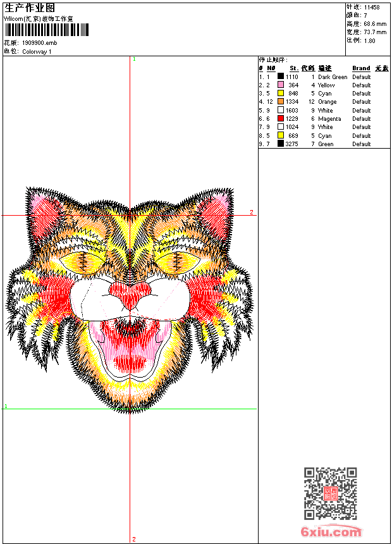Click 'White' in the row with 1603 stitches
392x544 pixels.
(x=326, y=111)
